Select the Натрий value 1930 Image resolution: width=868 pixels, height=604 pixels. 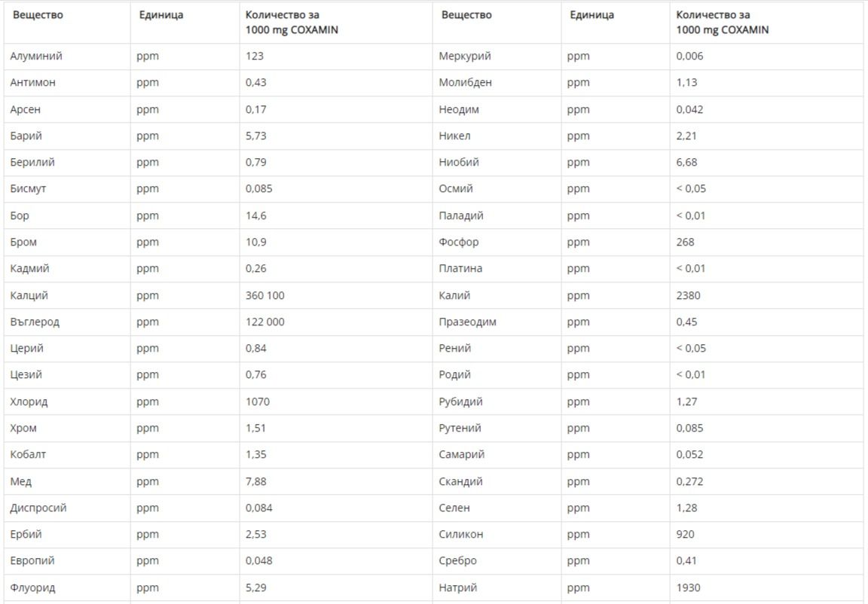click(x=688, y=587)
